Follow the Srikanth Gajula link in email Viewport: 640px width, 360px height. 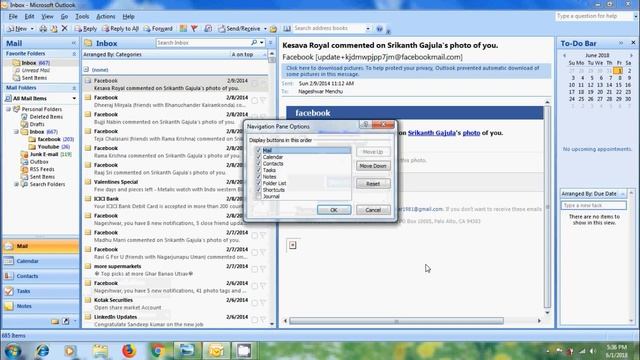point(431,133)
